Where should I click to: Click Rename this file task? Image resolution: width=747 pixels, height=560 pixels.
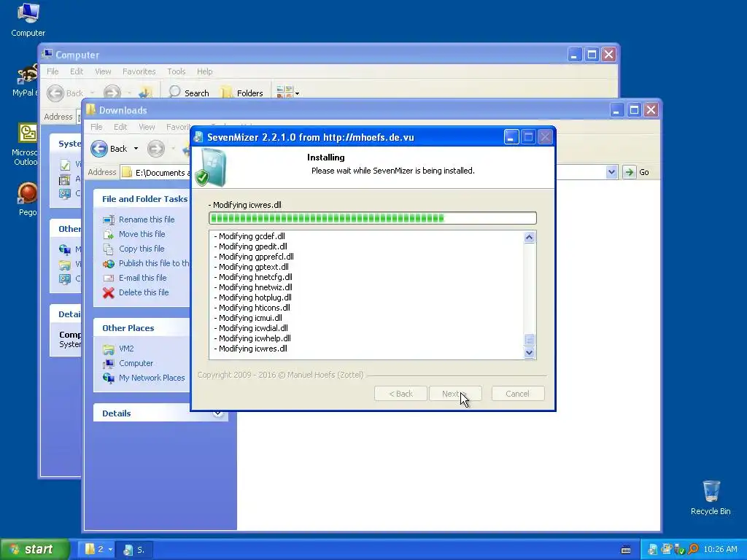tap(147, 219)
